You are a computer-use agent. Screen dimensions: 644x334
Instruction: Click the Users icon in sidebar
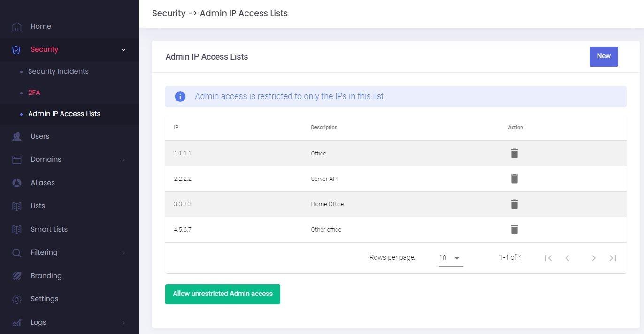(16, 136)
